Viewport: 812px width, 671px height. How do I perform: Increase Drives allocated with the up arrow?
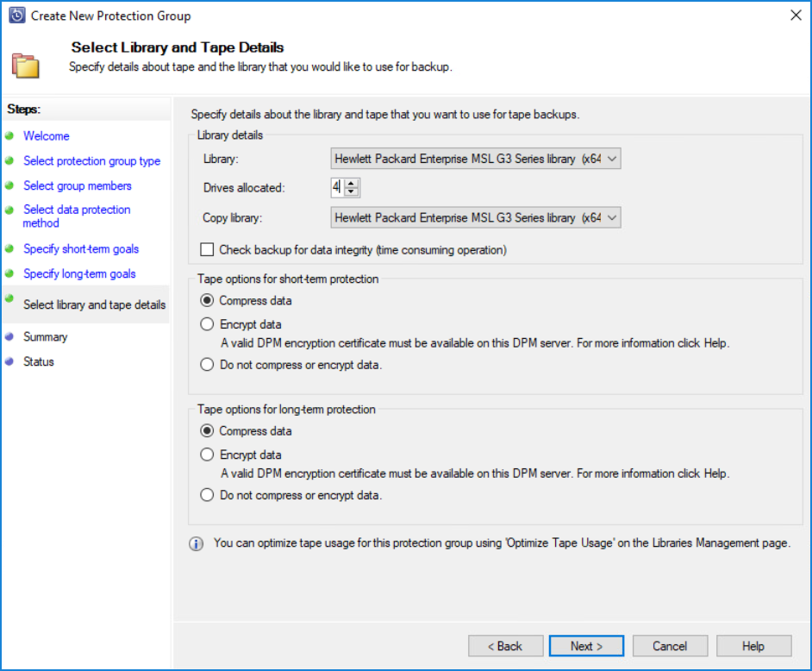click(x=352, y=184)
